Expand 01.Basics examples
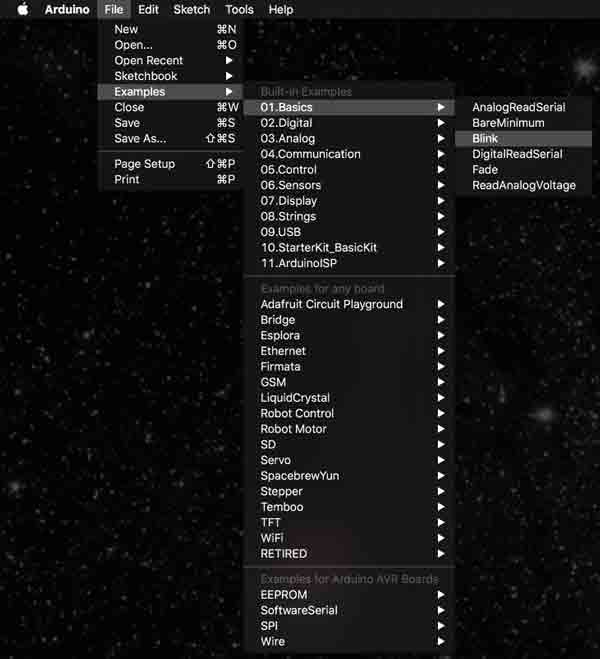Image resolution: width=600 pixels, height=659 pixels. [x=350, y=107]
